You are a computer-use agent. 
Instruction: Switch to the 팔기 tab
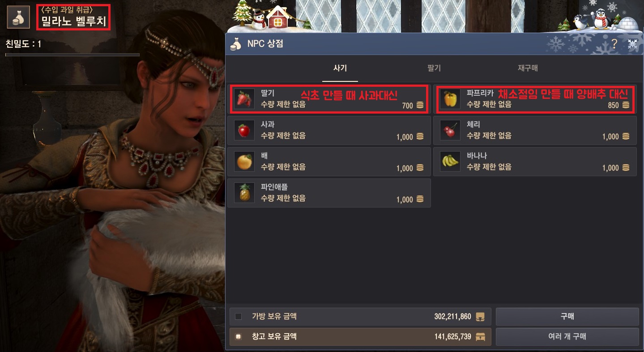point(434,68)
